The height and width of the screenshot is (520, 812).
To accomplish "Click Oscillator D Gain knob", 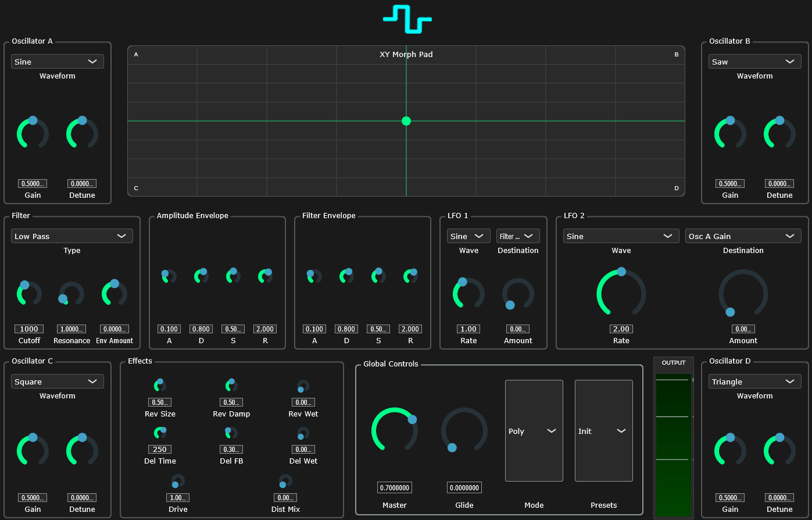I will (730, 450).
